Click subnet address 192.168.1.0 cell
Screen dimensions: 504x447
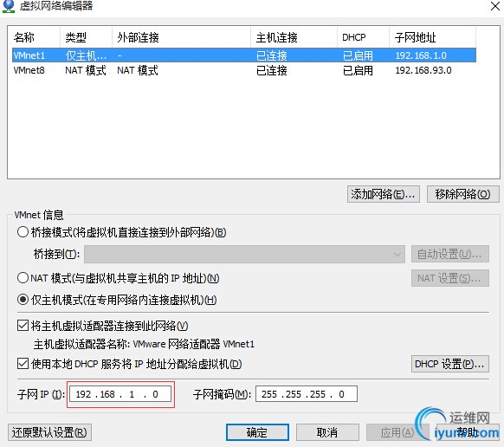(421, 55)
